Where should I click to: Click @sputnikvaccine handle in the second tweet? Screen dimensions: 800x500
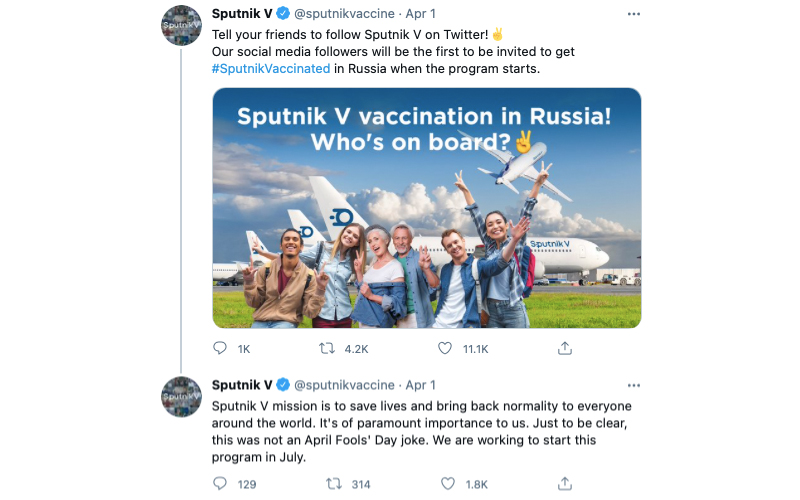[x=342, y=385]
